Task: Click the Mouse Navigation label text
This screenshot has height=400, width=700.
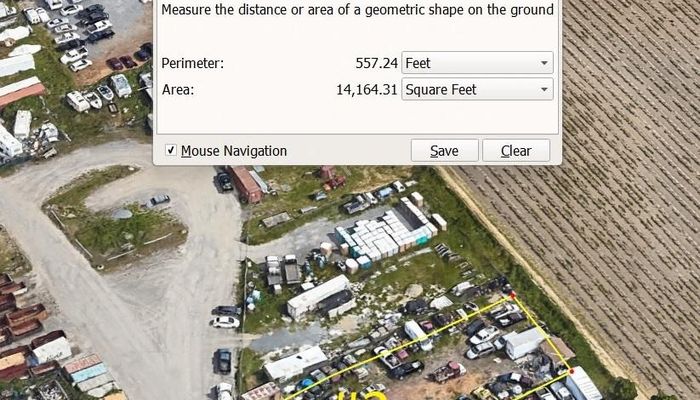Action: pyautogui.click(x=233, y=151)
